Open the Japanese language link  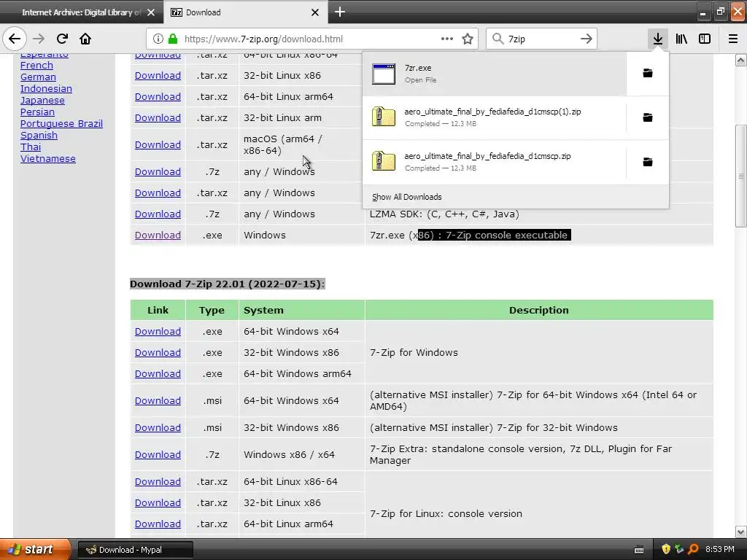coord(42,100)
